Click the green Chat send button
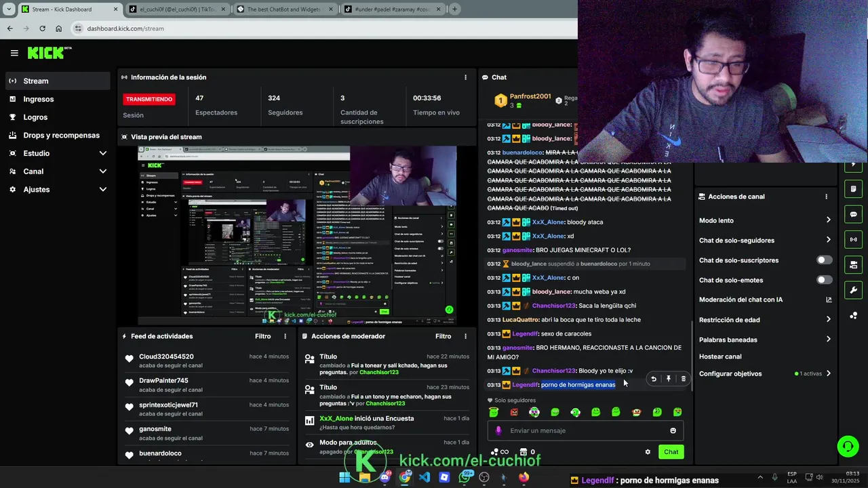868x488 pixels. (671, 452)
